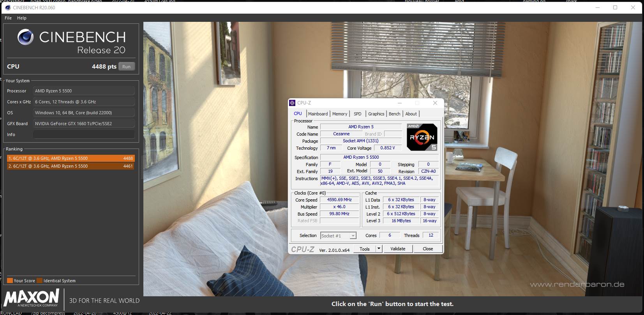Click the CPU-Z title bar icon
The image size is (644, 315).
click(x=292, y=103)
